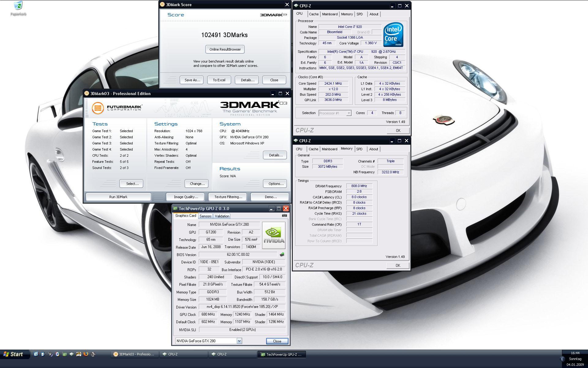The height and width of the screenshot is (368, 588).
Task: Click the 102491 3DMarks score text
Action: click(x=224, y=35)
